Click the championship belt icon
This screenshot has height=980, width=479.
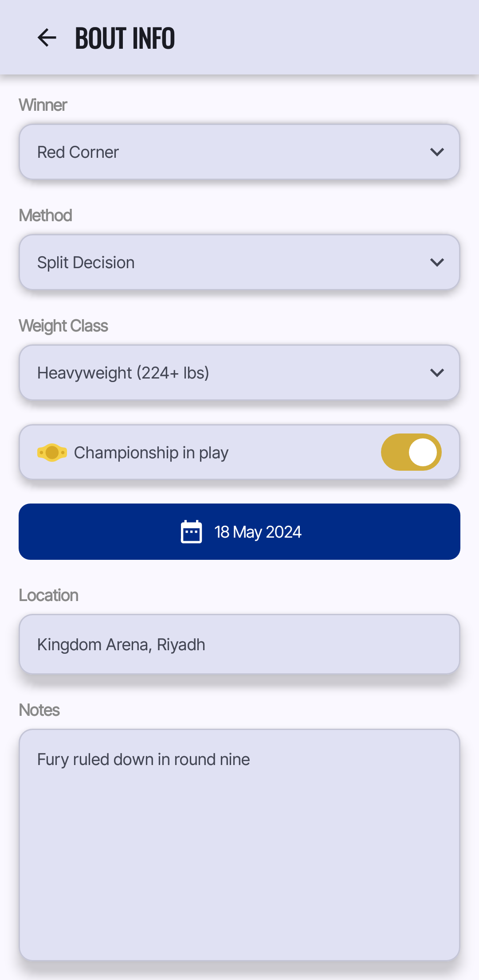point(52,453)
